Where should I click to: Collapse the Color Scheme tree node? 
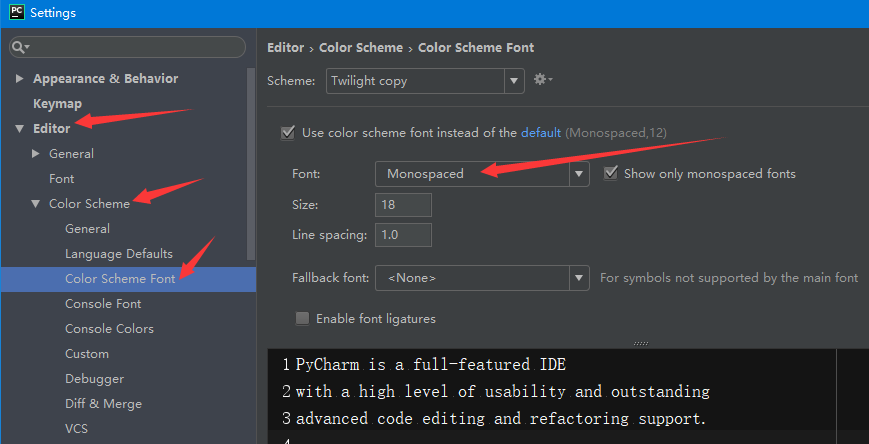pyautogui.click(x=36, y=204)
